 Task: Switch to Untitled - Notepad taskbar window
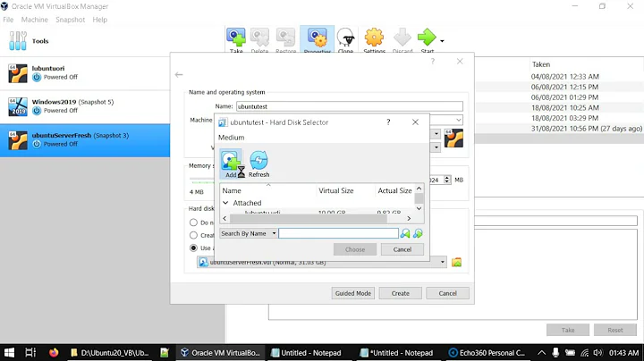[x=307, y=352]
